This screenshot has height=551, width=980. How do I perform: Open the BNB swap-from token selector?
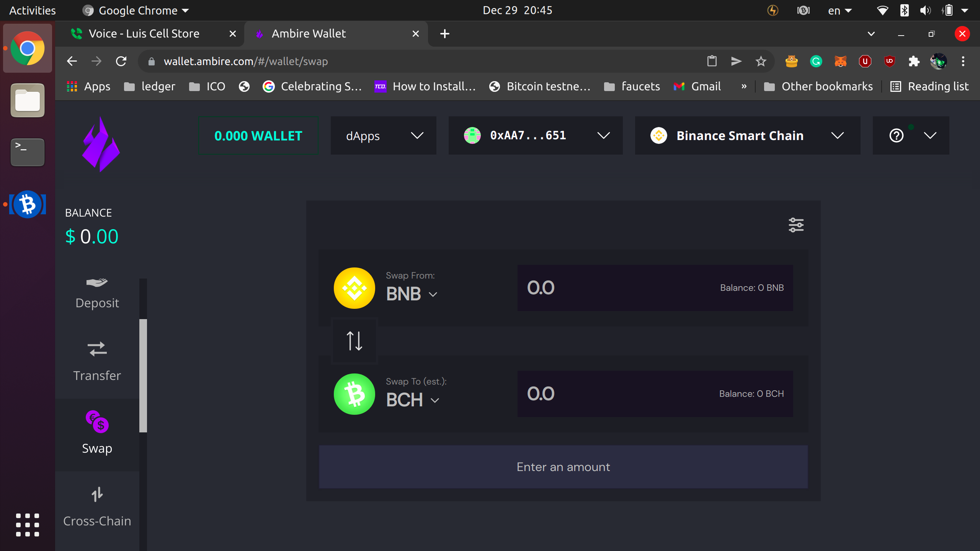412,294
